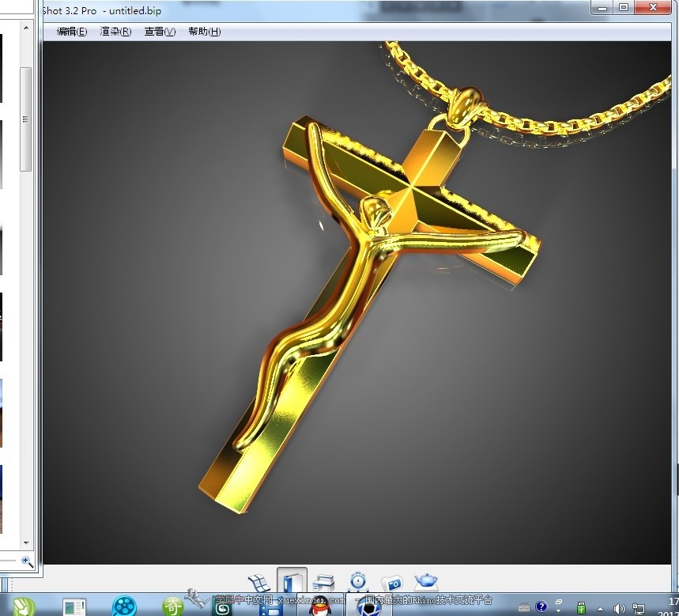Viewport: 679px width, 616px height.
Task: Open the 渲染(R) menu
Action: coord(115,32)
